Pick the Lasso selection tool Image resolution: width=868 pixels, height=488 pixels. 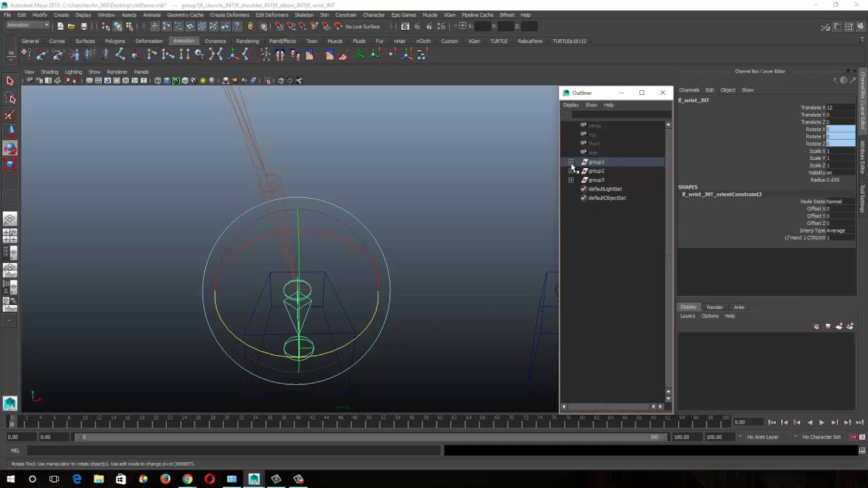click(9, 98)
